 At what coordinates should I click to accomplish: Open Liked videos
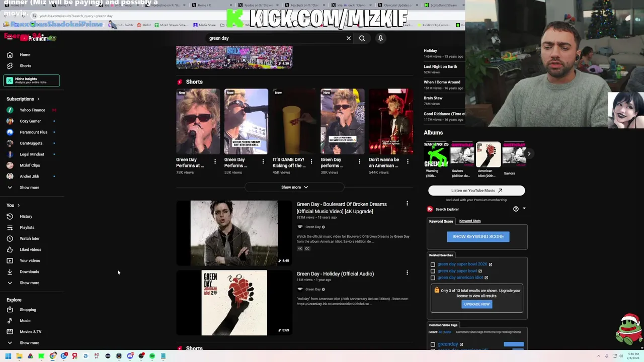[x=31, y=250]
